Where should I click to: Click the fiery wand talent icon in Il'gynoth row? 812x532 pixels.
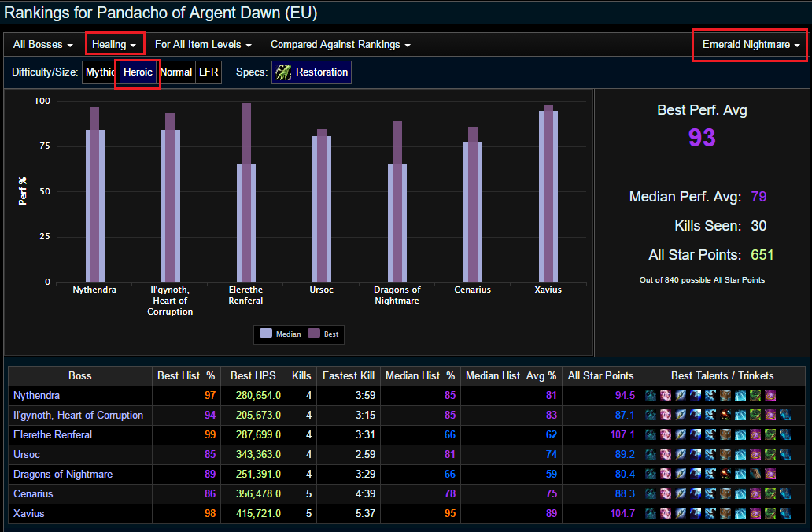pos(725,416)
